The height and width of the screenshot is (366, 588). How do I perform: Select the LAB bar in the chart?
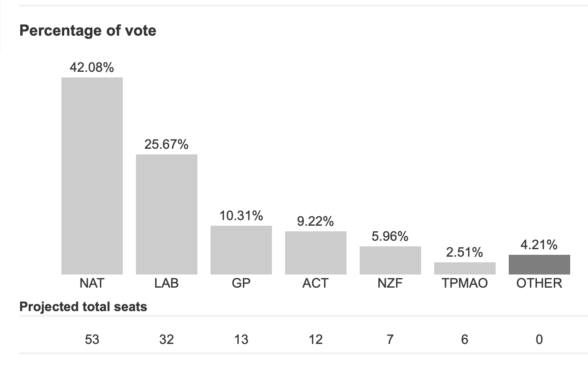tap(166, 214)
